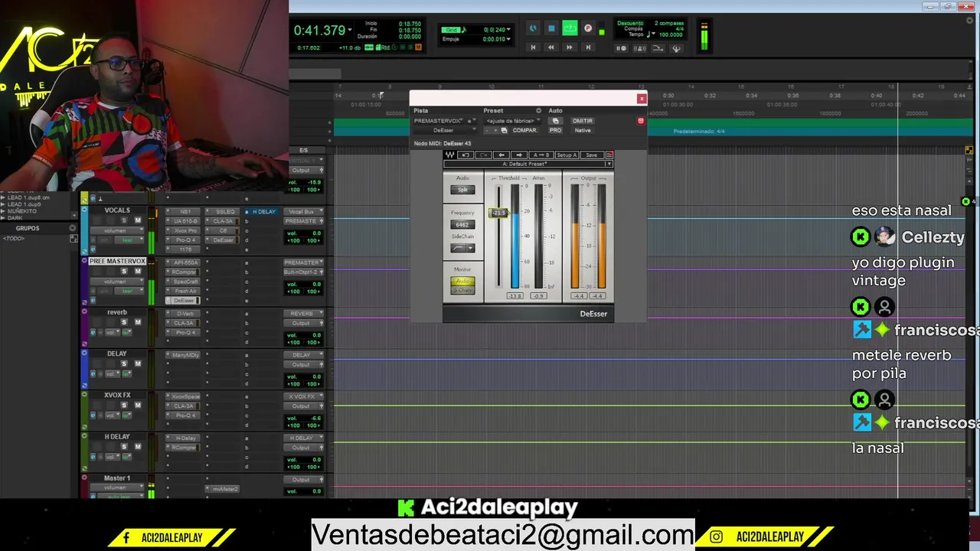Save the DeEsser preset
Screen dimensions: 980x551
pyautogui.click(x=591, y=155)
